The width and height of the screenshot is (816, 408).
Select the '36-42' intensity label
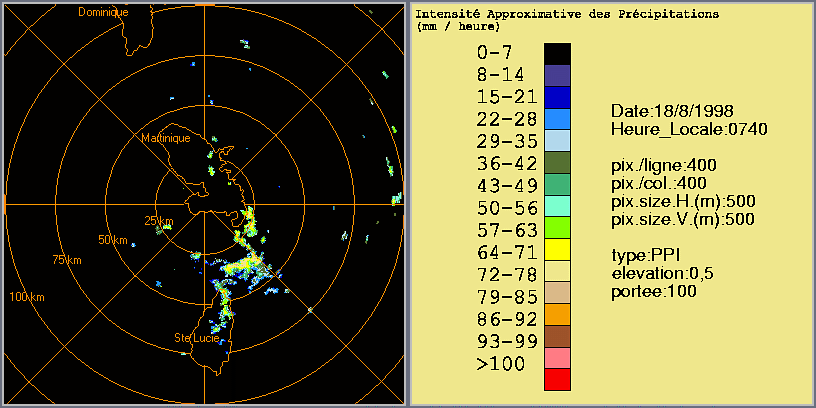click(506, 163)
